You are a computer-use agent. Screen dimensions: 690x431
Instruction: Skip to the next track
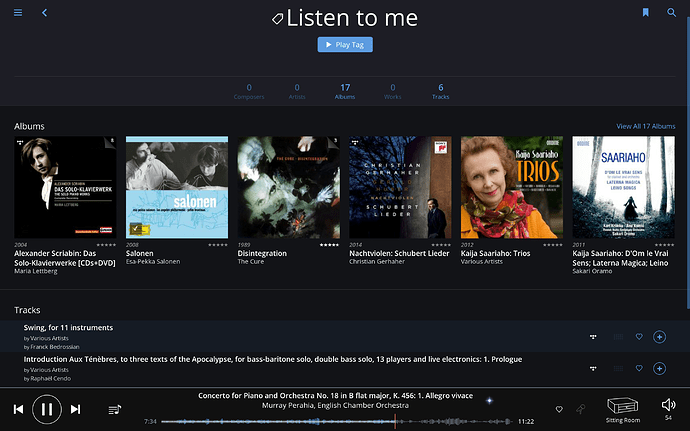[x=75, y=409]
